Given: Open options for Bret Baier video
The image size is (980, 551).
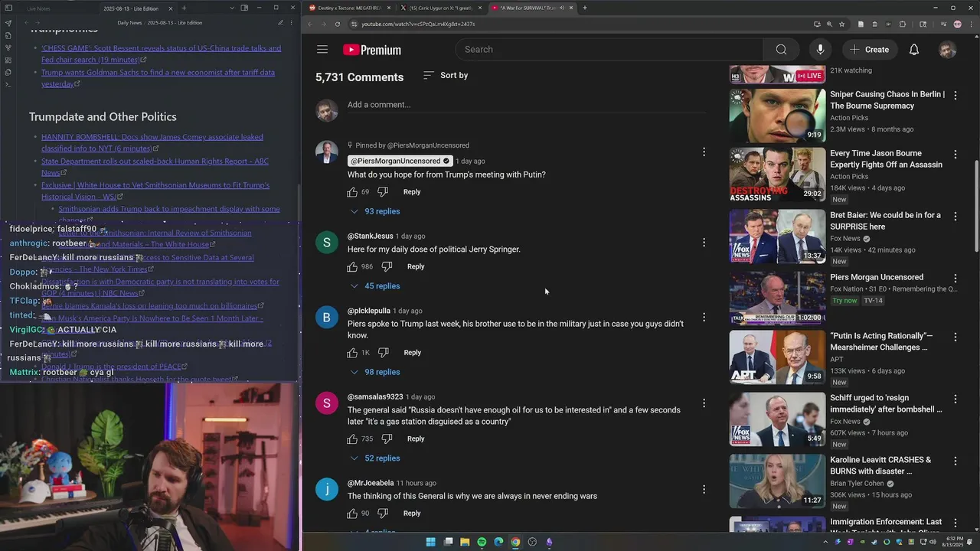Looking at the screenshot, I should pos(955,217).
